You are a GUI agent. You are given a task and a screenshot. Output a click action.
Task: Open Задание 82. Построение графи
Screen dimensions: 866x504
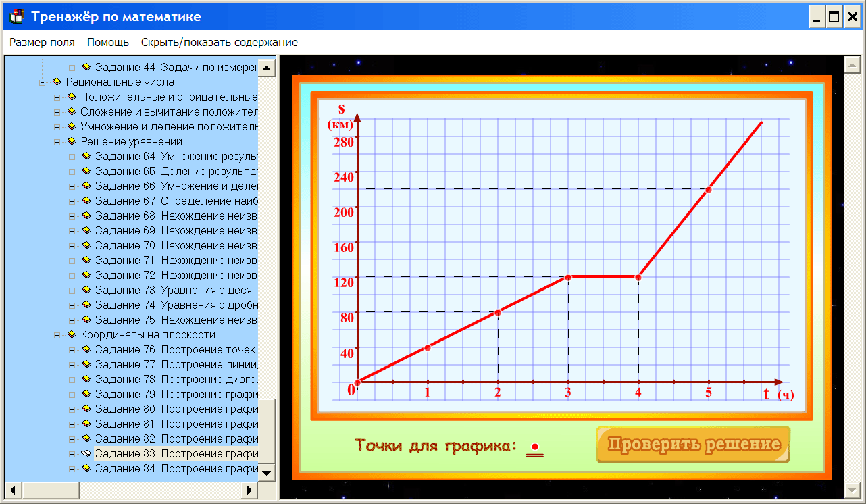[x=176, y=438]
